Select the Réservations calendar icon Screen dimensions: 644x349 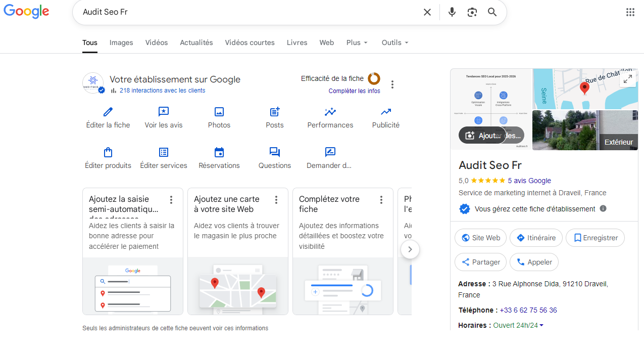click(219, 152)
